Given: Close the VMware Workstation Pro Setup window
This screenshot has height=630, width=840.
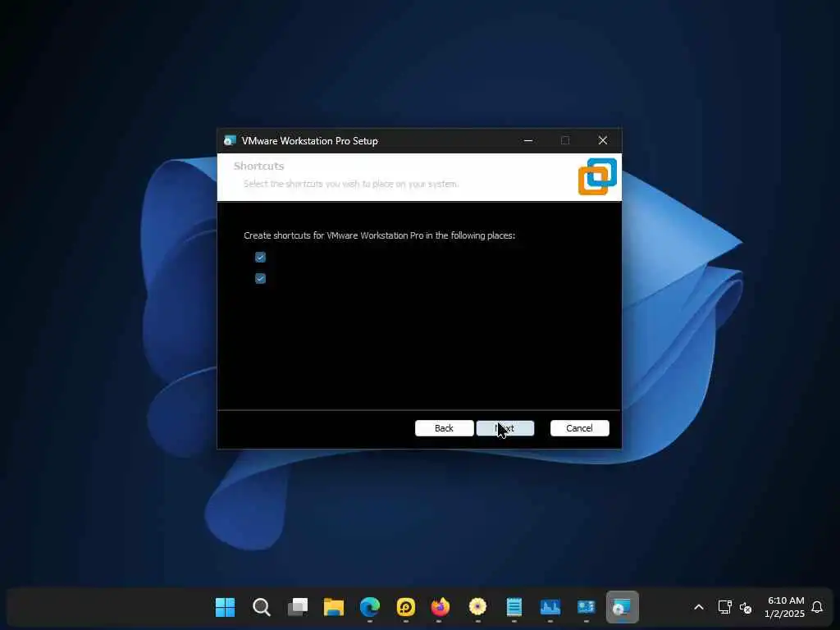Looking at the screenshot, I should 603,140.
